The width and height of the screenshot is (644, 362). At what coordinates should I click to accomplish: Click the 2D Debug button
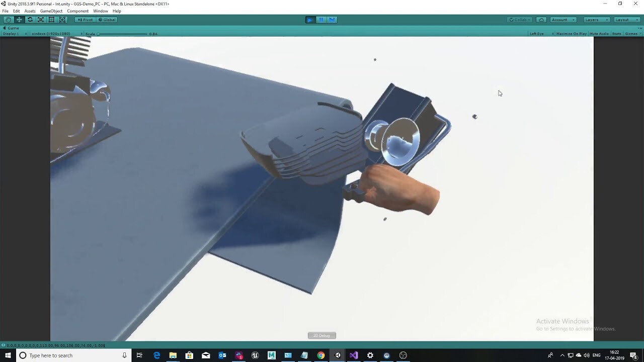click(x=321, y=335)
